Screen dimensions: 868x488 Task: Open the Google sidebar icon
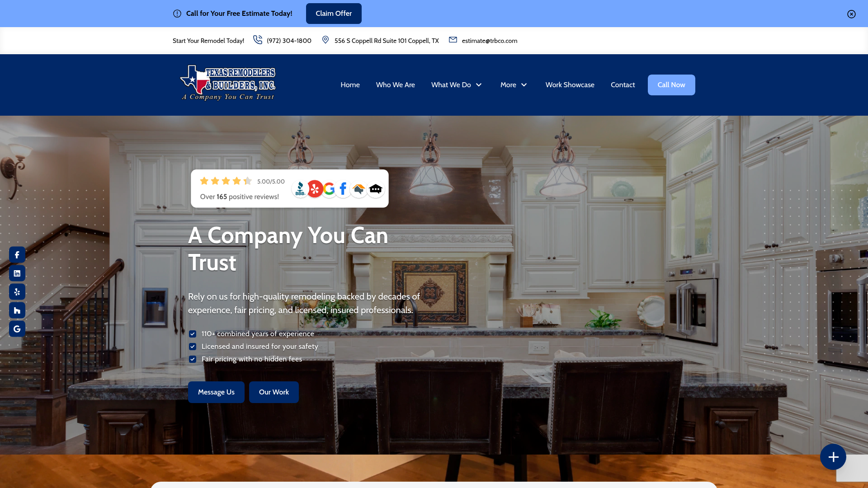coord(17,329)
